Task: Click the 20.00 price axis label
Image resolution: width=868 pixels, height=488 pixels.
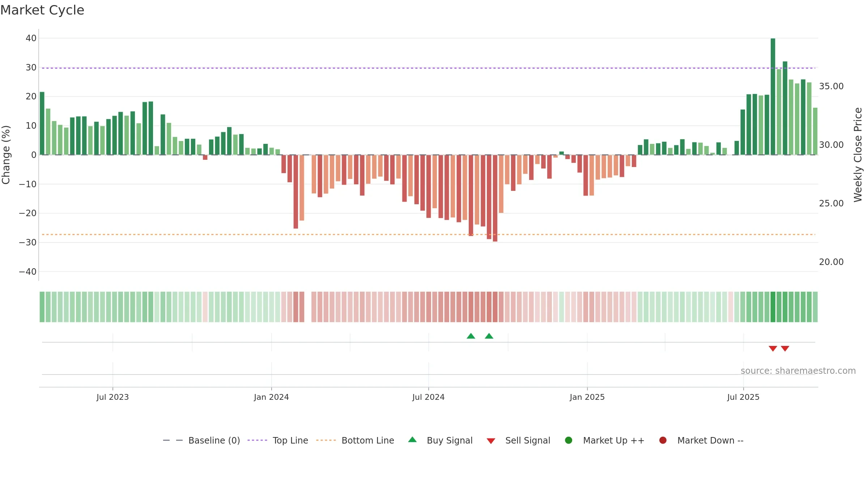Action: click(x=831, y=262)
